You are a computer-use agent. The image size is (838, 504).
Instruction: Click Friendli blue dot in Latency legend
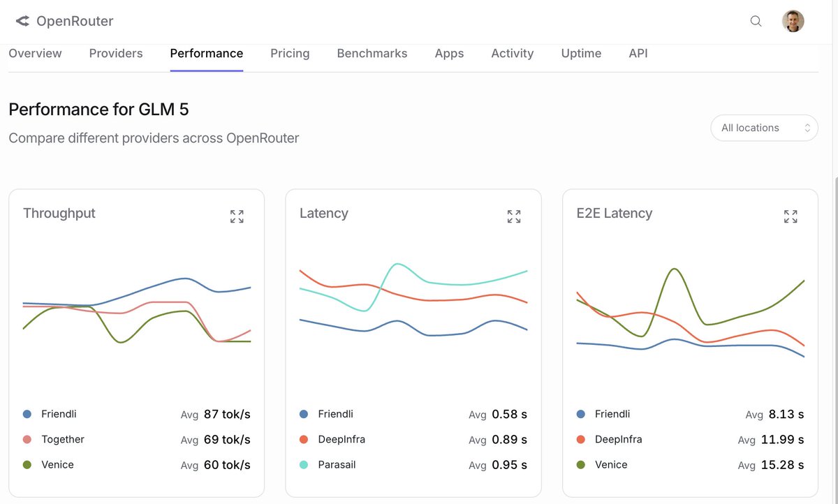pos(304,414)
